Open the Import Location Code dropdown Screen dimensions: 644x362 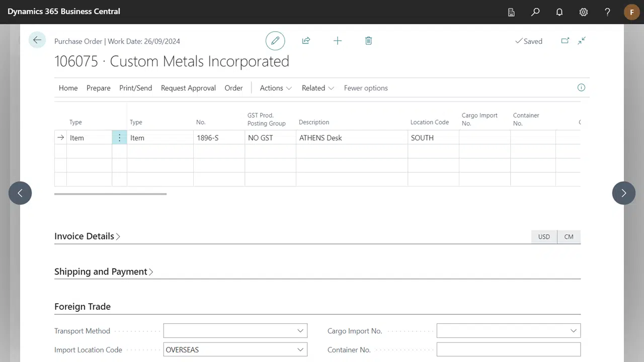click(300, 350)
